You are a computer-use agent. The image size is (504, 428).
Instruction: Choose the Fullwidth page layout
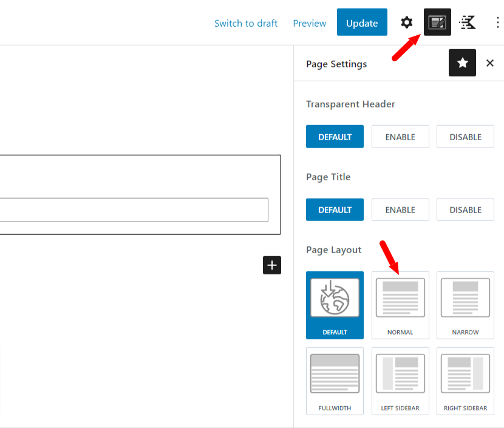pyautogui.click(x=335, y=381)
